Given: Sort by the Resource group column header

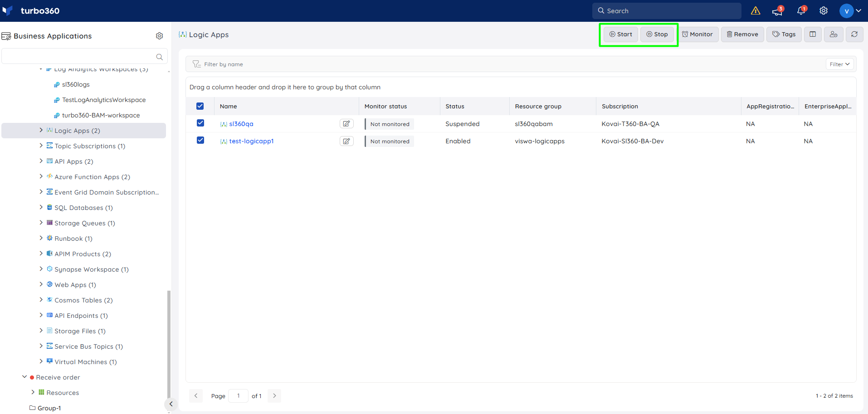Looking at the screenshot, I should tap(538, 106).
